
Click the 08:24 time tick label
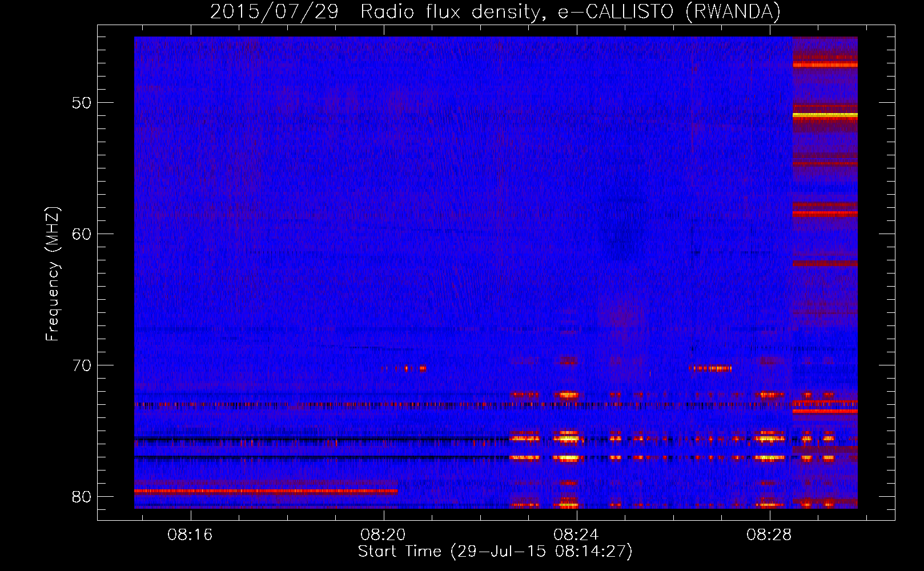(x=576, y=534)
